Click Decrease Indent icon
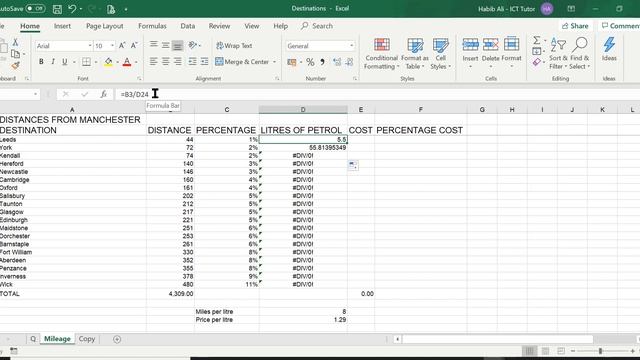The width and height of the screenshot is (640, 360). [x=192, y=62]
